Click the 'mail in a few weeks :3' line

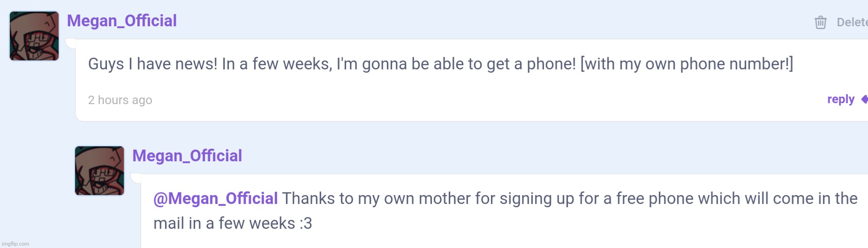[x=233, y=223]
